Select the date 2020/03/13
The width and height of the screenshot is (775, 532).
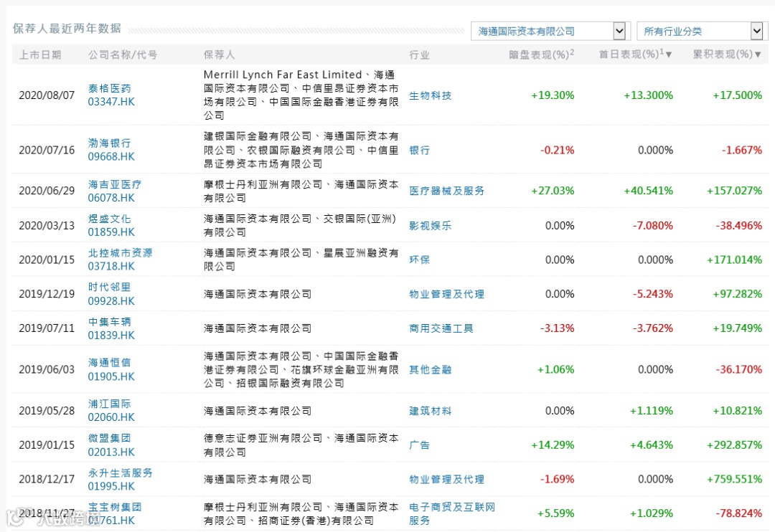point(47,226)
